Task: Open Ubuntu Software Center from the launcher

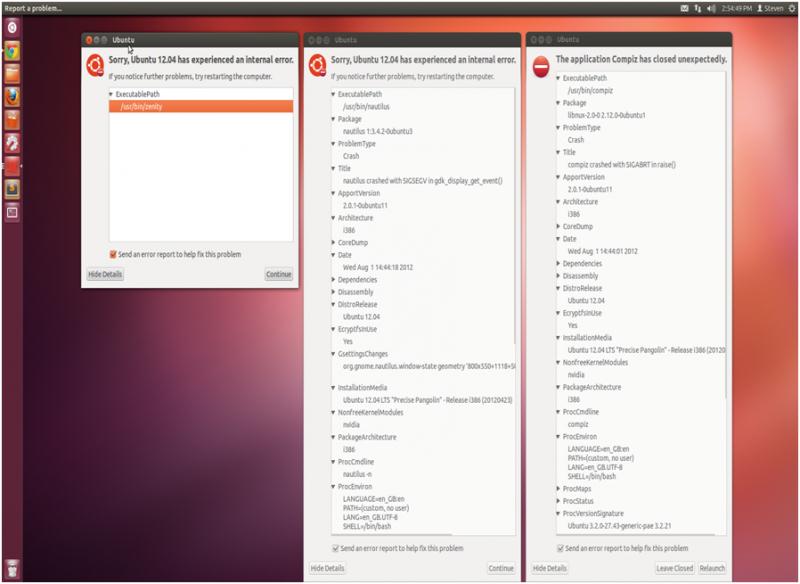Action: coord(12,120)
